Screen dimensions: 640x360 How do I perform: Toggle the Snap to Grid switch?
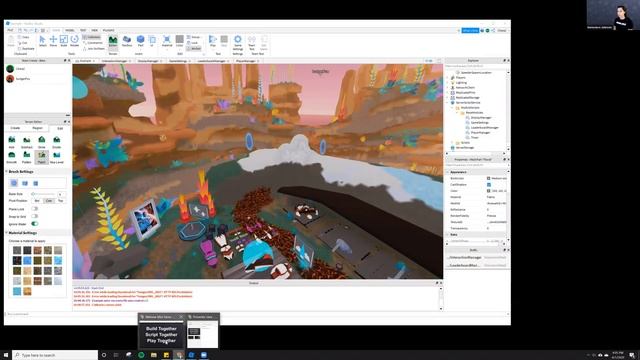[35, 216]
